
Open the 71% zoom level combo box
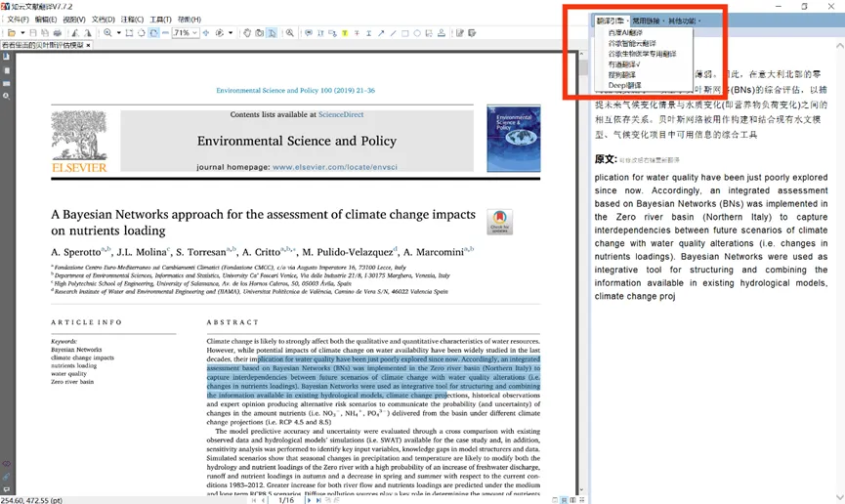(186, 33)
